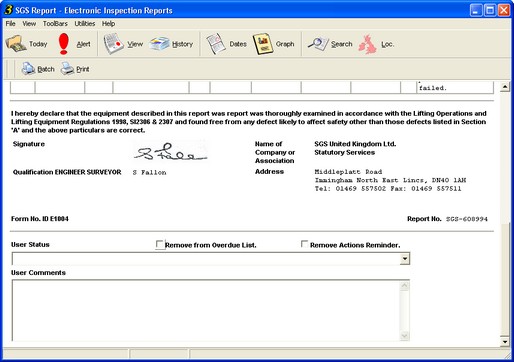
Task: Click the Loc. toolbar label
Action: [x=387, y=44]
